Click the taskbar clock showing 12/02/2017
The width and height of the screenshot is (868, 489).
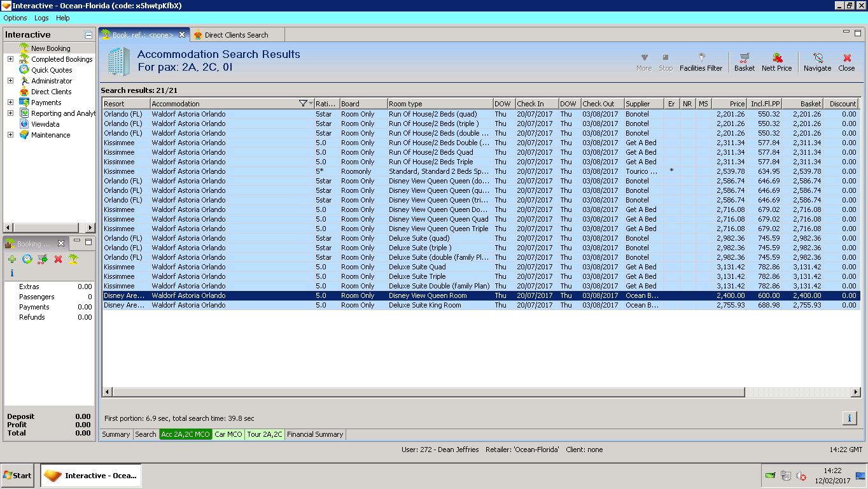tap(832, 476)
